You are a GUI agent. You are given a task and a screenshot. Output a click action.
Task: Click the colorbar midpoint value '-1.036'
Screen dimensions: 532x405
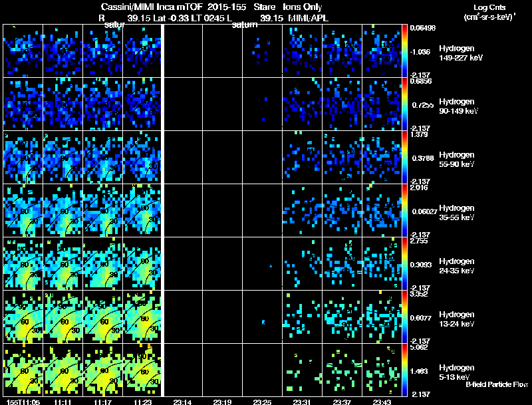(420, 52)
